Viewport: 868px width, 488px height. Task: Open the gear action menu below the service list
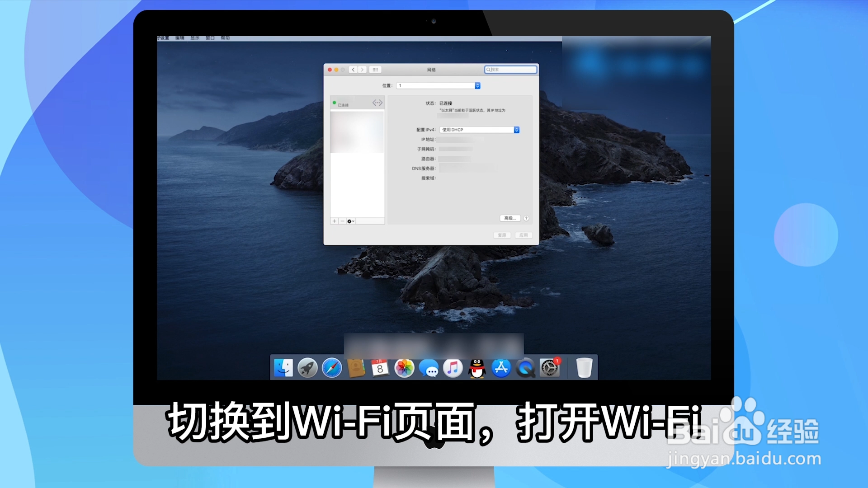[350, 221]
